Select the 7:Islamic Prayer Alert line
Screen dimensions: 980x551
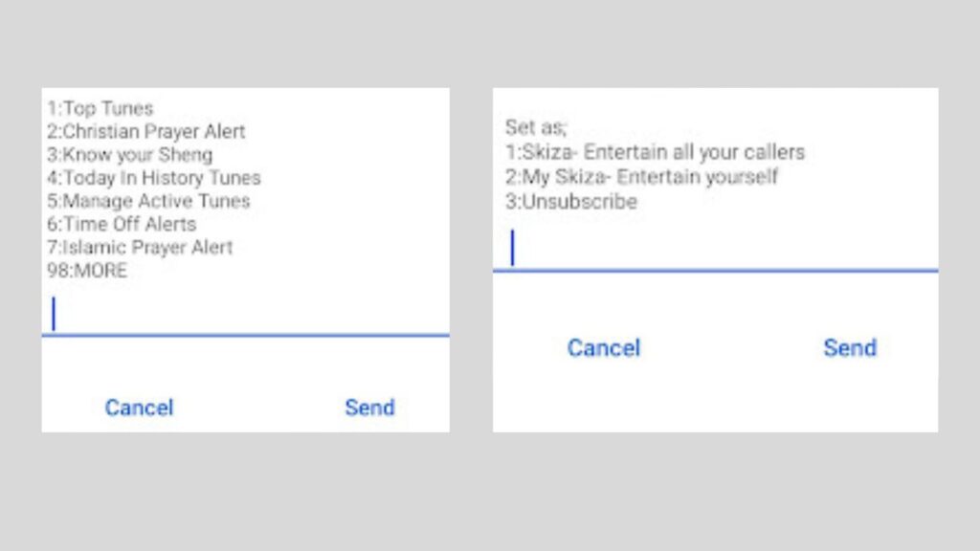point(140,247)
